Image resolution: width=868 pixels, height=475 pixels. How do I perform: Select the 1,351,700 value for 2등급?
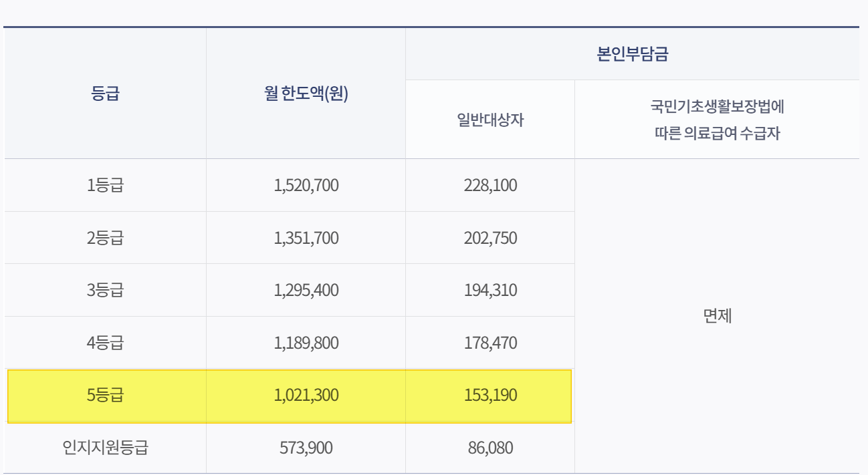(x=305, y=237)
